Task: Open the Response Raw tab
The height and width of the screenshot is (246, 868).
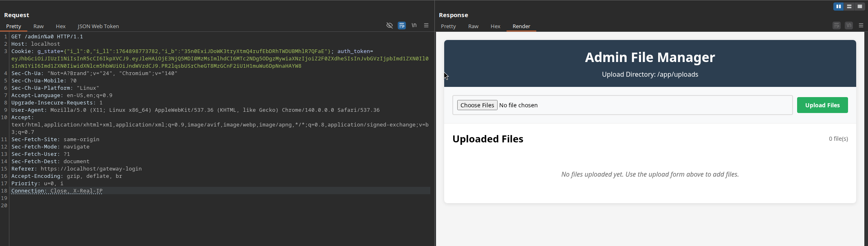Action: click(473, 26)
